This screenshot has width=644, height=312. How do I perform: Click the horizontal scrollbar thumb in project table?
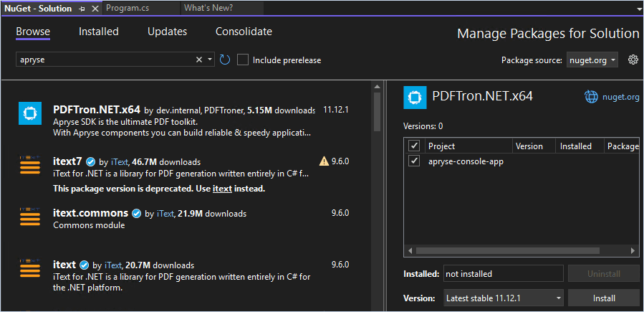click(x=508, y=250)
